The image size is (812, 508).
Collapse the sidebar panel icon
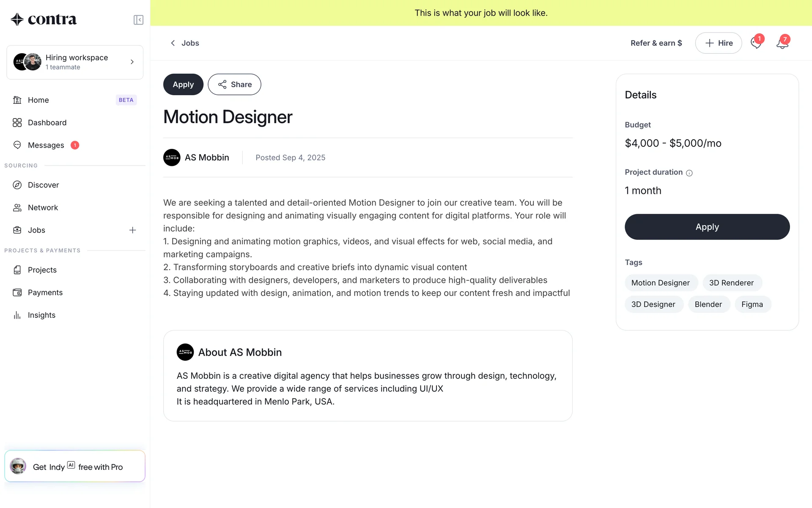[138, 20]
